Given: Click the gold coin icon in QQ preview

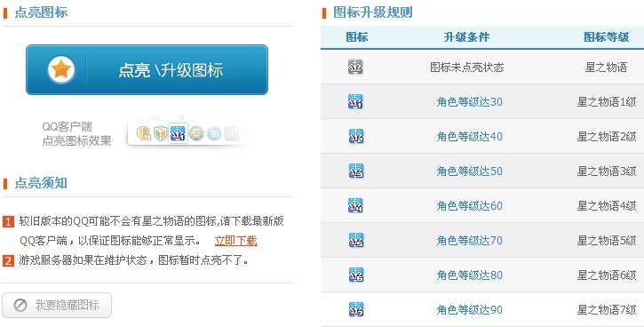Looking at the screenshot, I should [143, 133].
